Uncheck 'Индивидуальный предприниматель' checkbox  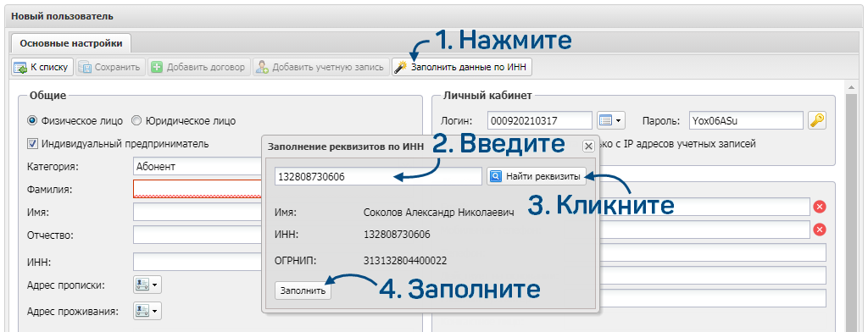pyautogui.click(x=32, y=144)
